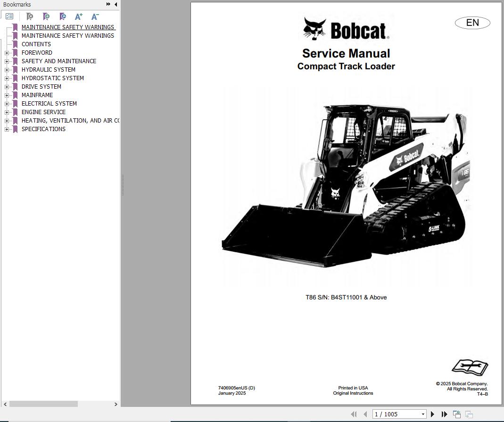Click the SPECIFICATIONS bookmark ribbon icon
This screenshot has height=422, width=504.
click(15, 129)
